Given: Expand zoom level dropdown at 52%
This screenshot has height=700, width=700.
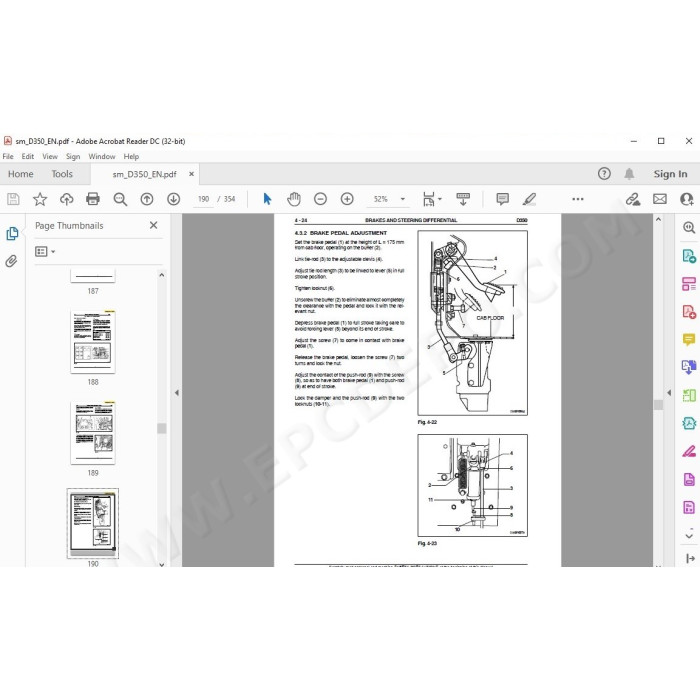Looking at the screenshot, I should [x=403, y=199].
